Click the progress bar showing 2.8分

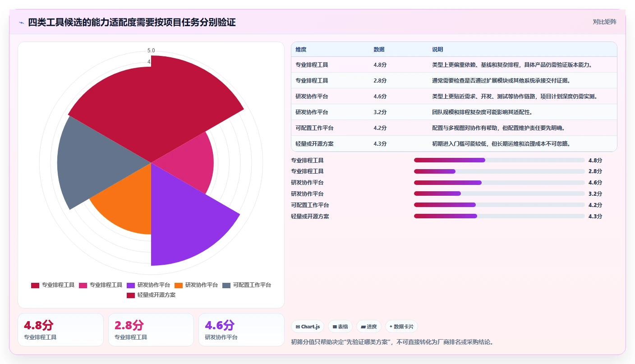pos(499,171)
